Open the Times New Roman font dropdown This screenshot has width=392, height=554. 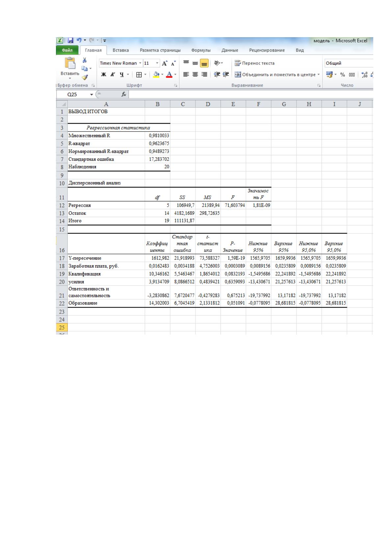(x=120, y=63)
